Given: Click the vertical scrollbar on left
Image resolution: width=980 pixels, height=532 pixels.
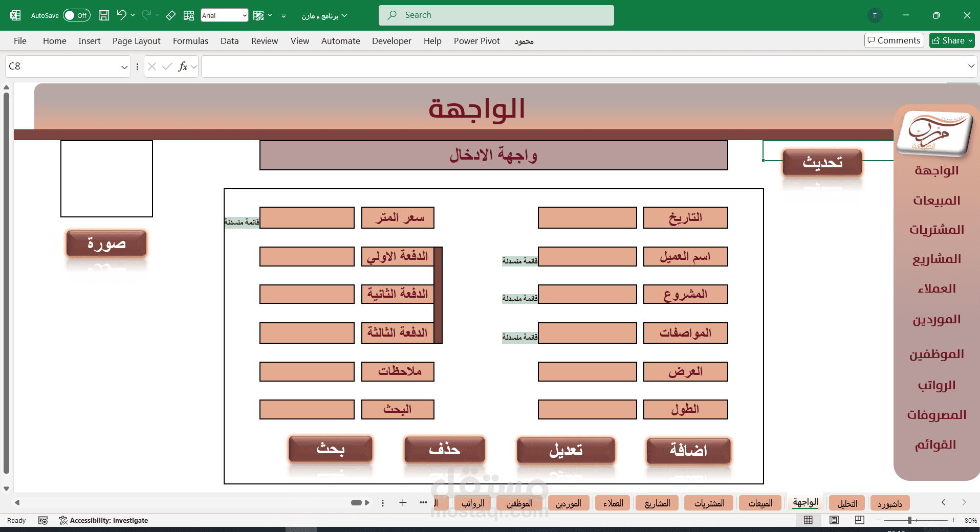Looking at the screenshot, I should [6, 283].
